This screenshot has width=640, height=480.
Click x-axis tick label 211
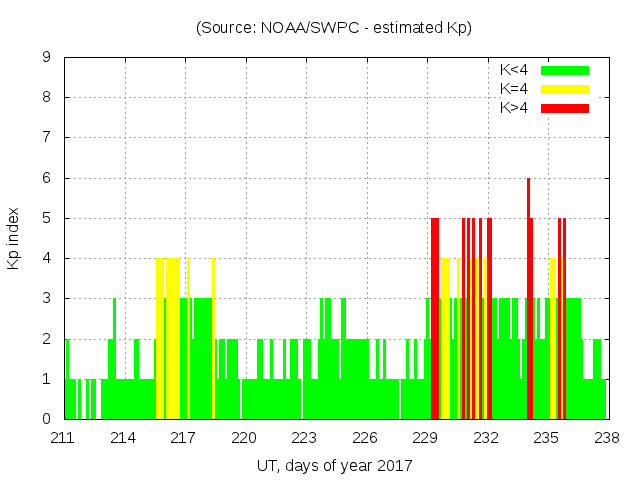tap(63, 437)
